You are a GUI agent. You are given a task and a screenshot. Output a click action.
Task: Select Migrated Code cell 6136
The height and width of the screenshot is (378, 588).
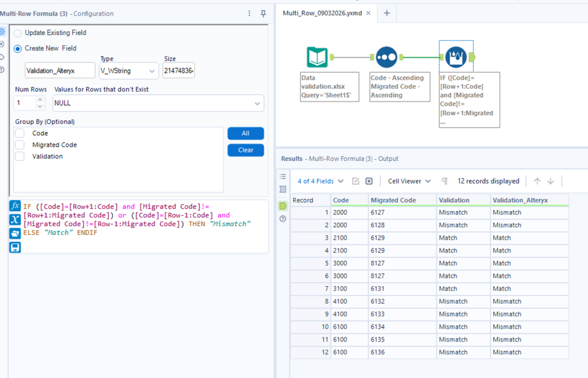click(403, 353)
